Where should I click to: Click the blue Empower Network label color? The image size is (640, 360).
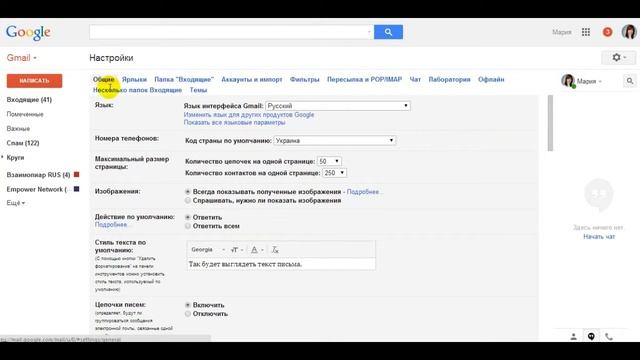(x=76, y=189)
